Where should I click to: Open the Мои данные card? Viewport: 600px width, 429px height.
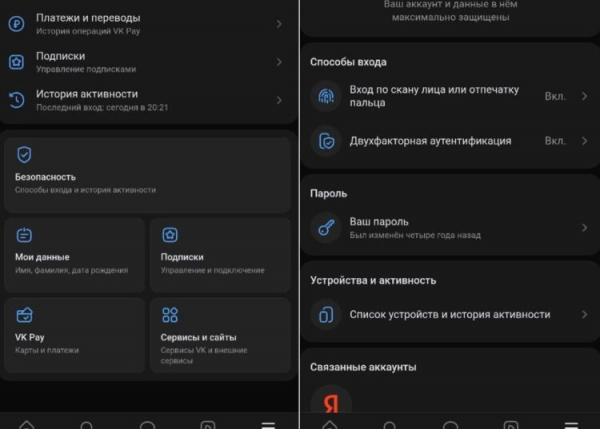point(75,255)
